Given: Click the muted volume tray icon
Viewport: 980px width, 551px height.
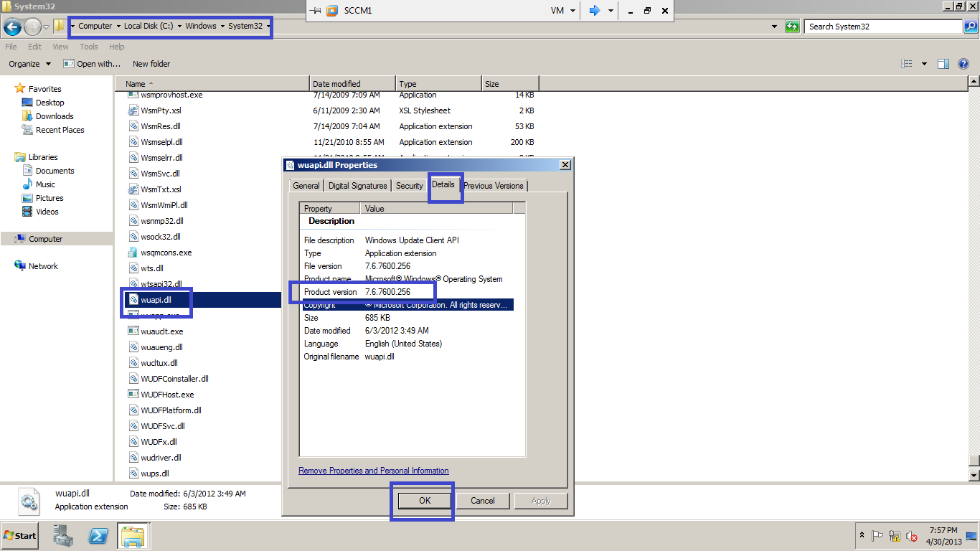Looking at the screenshot, I should point(912,536).
